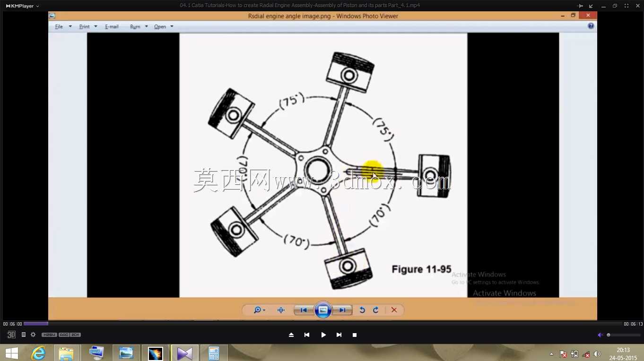
Task: Click the radial engine diagram image
Action: 323,165
